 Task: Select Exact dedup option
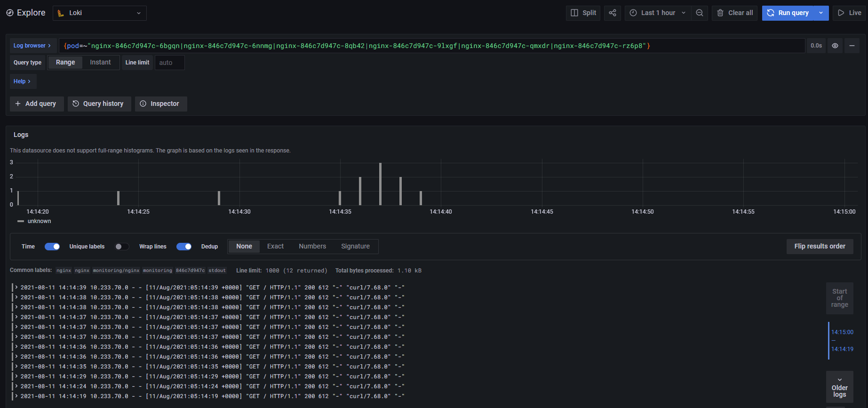click(275, 246)
